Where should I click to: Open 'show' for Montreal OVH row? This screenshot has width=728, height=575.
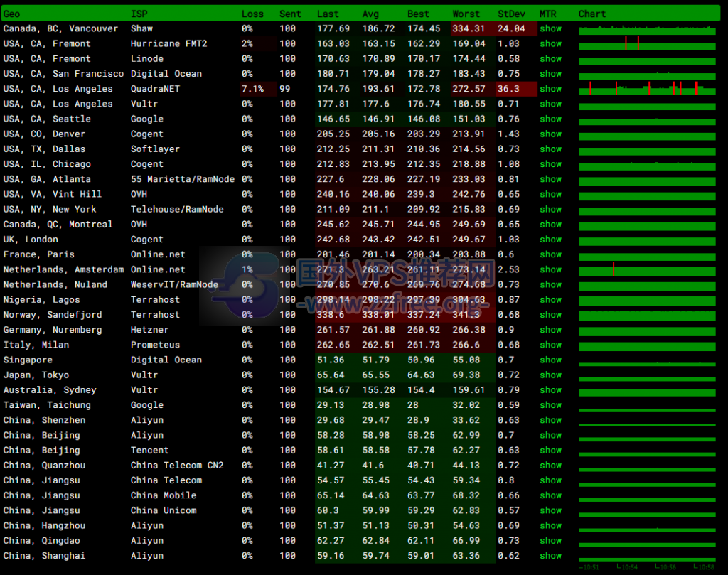point(551,225)
